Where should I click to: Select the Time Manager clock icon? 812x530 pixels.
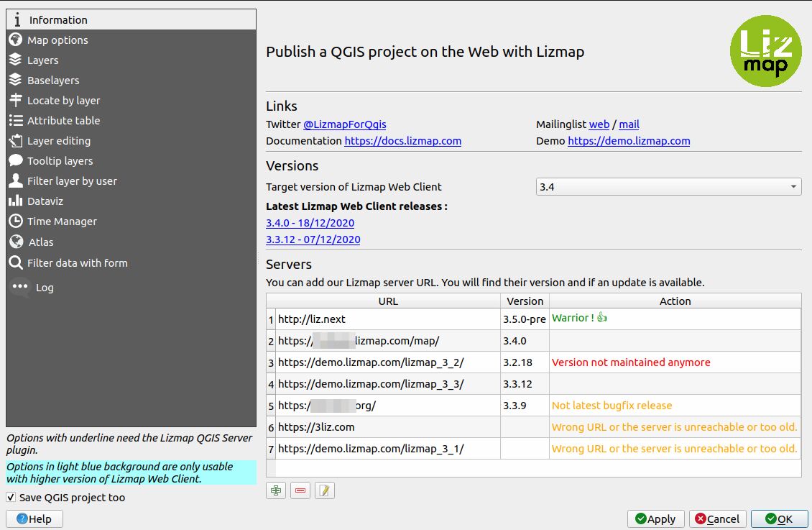[16, 221]
